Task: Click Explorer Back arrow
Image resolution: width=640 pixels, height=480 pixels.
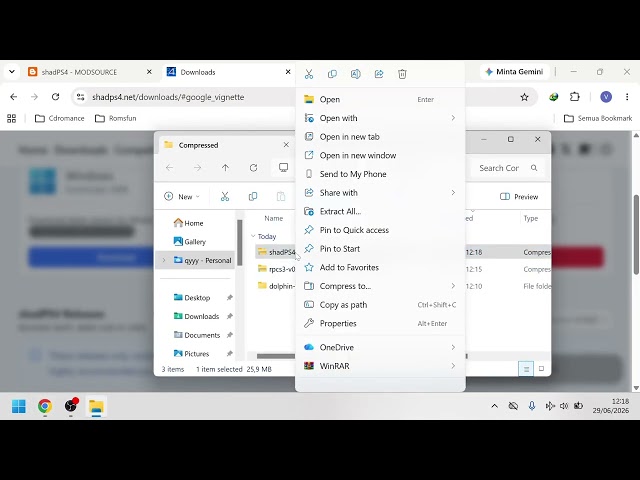Action: [x=169, y=168]
